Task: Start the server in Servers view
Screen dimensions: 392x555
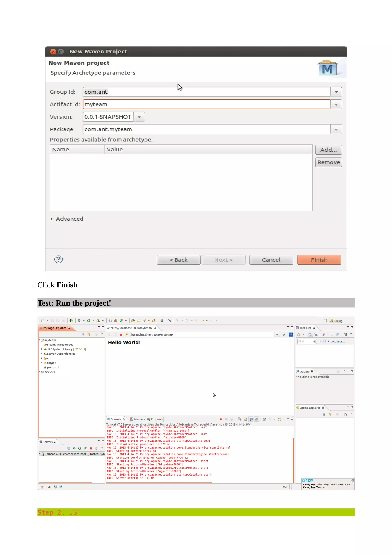Action: coord(80,448)
